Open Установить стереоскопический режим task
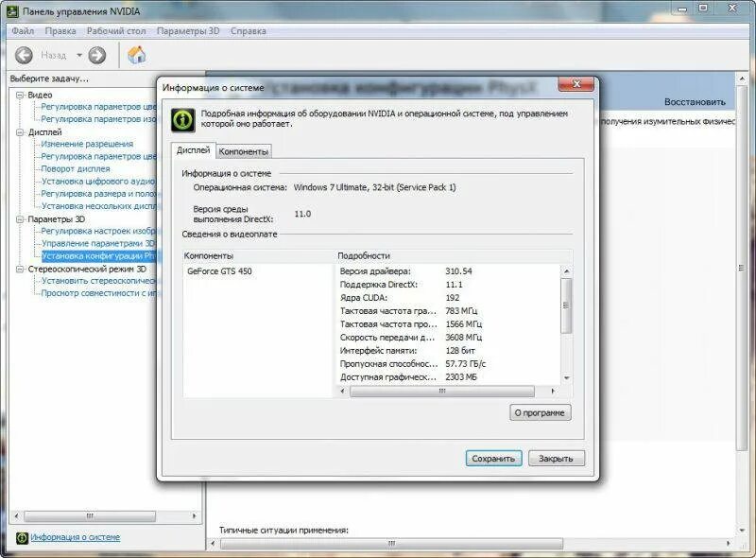Image resolution: width=756 pixels, height=558 pixels. point(99,281)
